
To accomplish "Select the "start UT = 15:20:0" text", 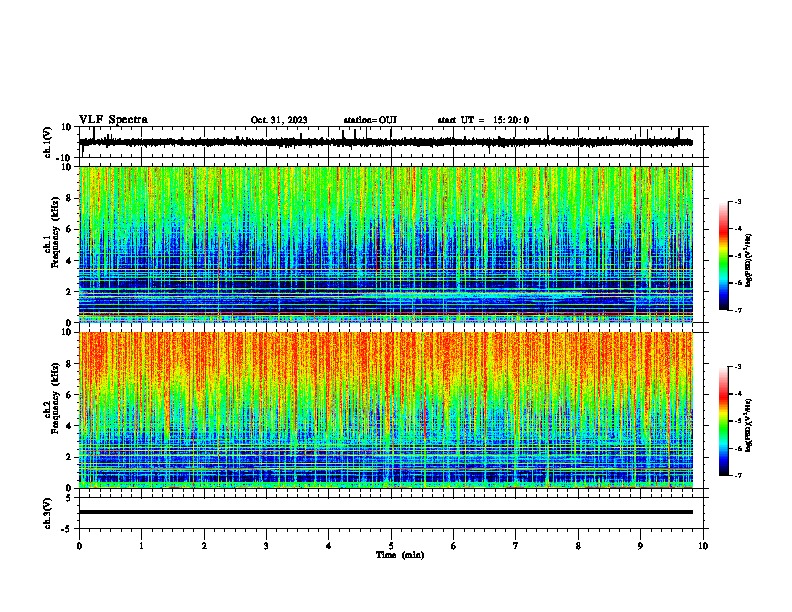I will (x=483, y=120).
